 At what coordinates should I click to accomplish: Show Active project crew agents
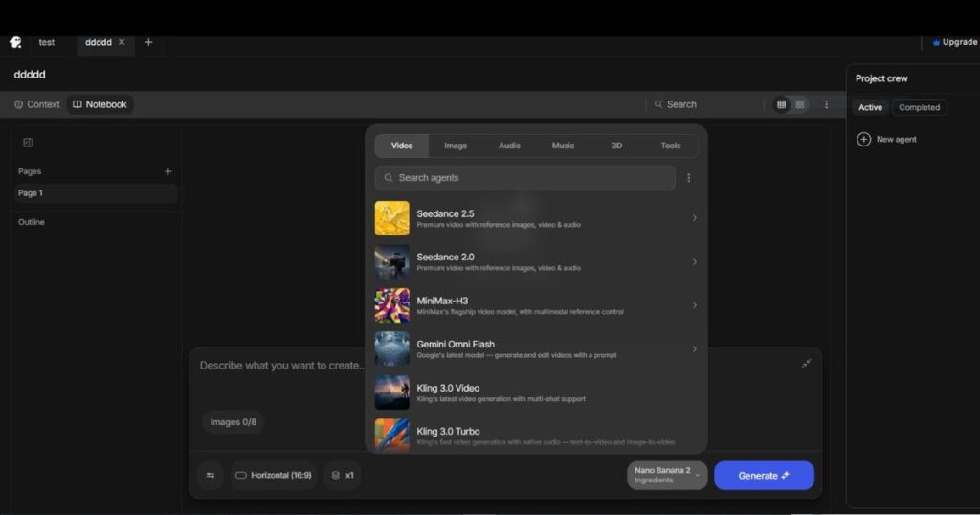tap(870, 107)
